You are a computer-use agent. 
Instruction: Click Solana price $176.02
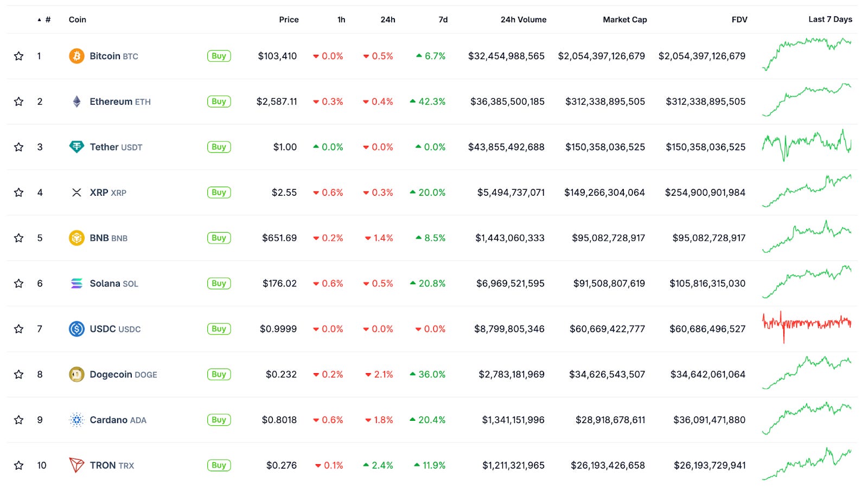point(280,284)
